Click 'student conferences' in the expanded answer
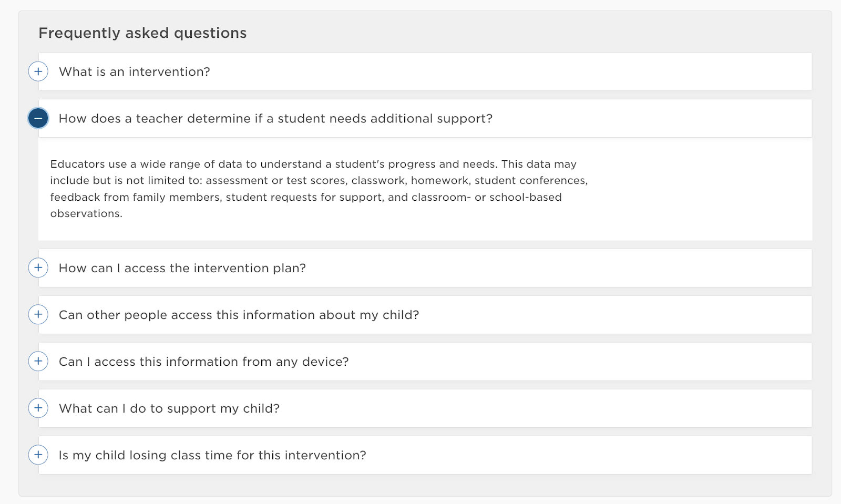The height and width of the screenshot is (504, 841). pyautogui.click(x=530, y=180)
